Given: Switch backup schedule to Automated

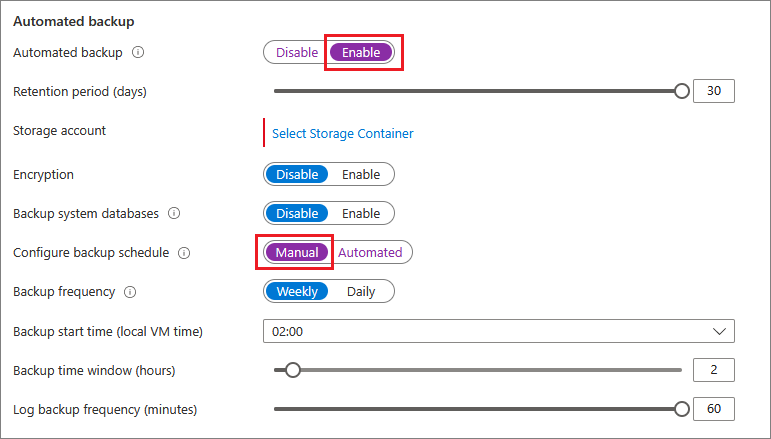Looking at the screenshot, I should (370, 252).
